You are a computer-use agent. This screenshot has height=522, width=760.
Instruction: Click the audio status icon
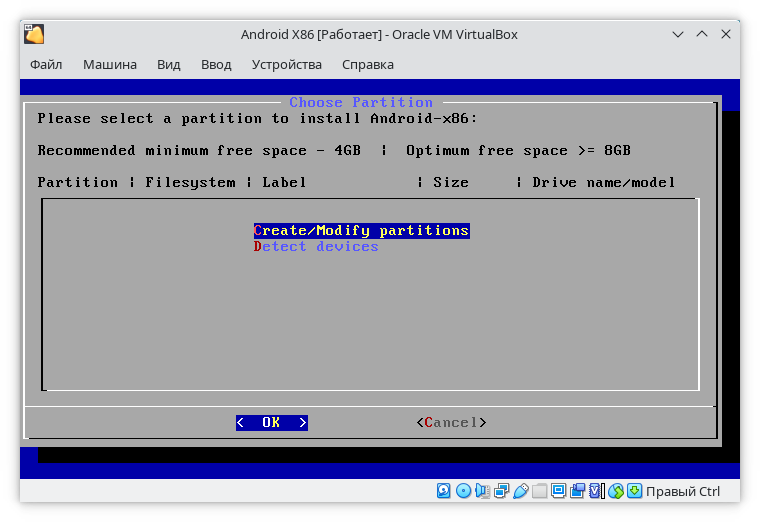(x=482, y=491)
